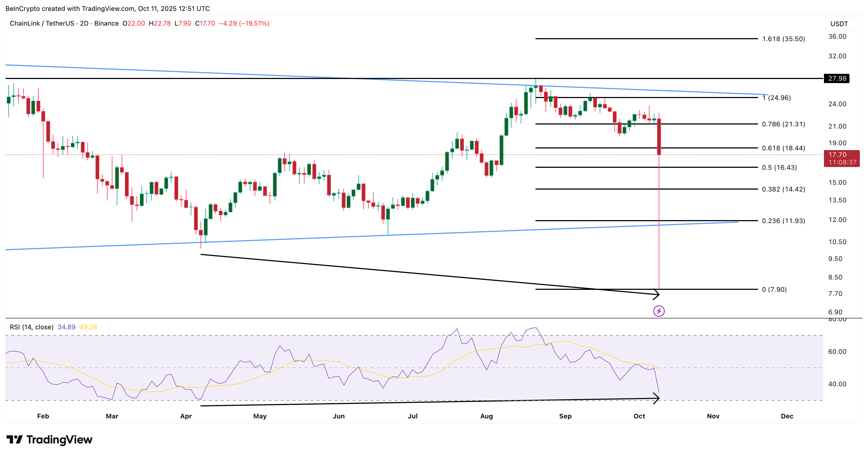Toggle the yellow RSI moving average value 49.28
The width and height of the screenshot is (868, 456).
(88, 327)
